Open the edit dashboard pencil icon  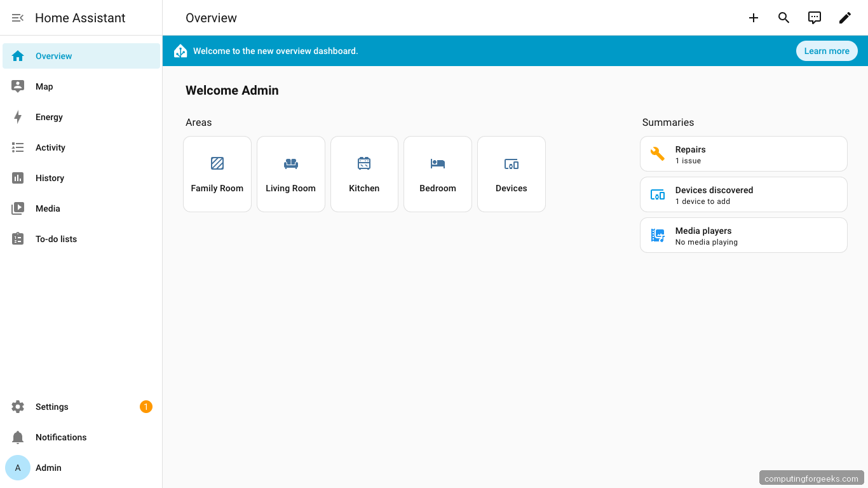point(844,17)
